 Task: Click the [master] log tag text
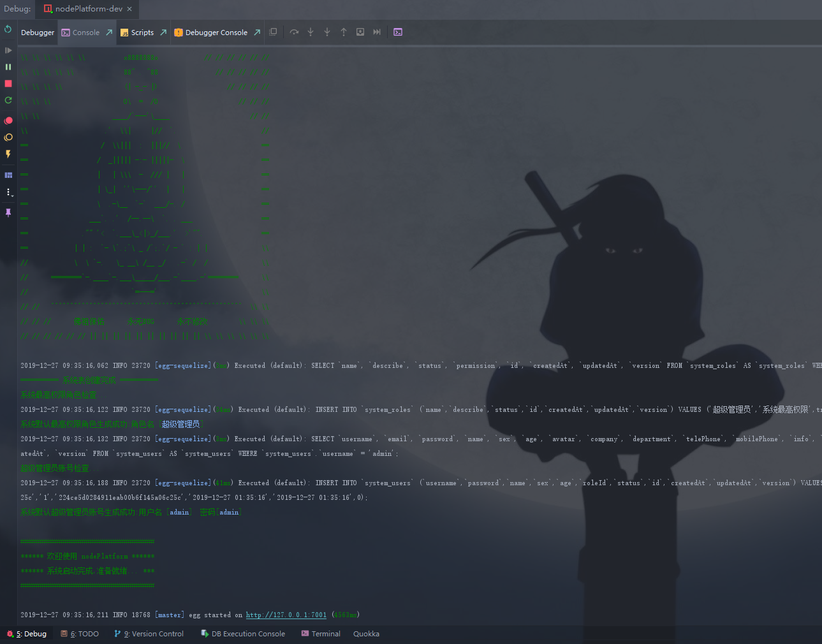point(170,615)
